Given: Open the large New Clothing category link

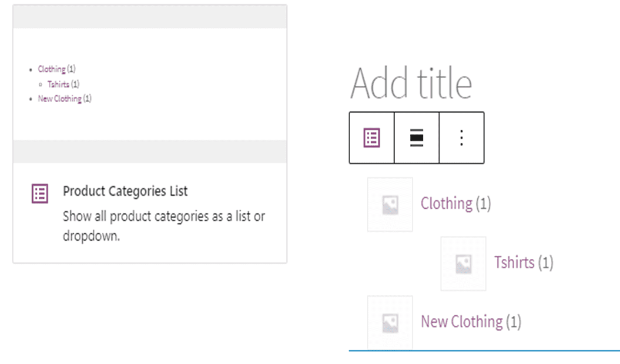Looking at the screenshot, I should 462,322.
